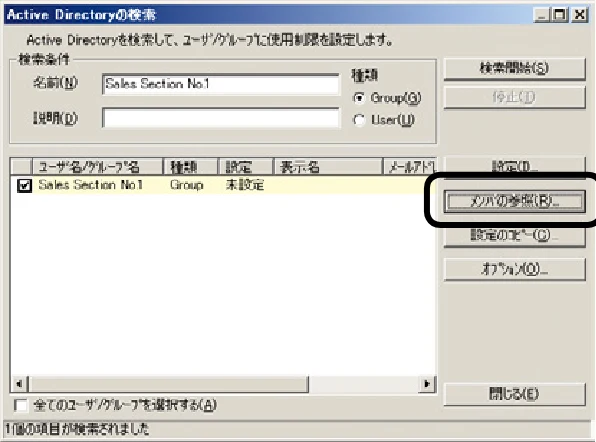Click the 検索開始(S) search start button
This screenshot has width=596, height=442.
[x=514, y=69]
